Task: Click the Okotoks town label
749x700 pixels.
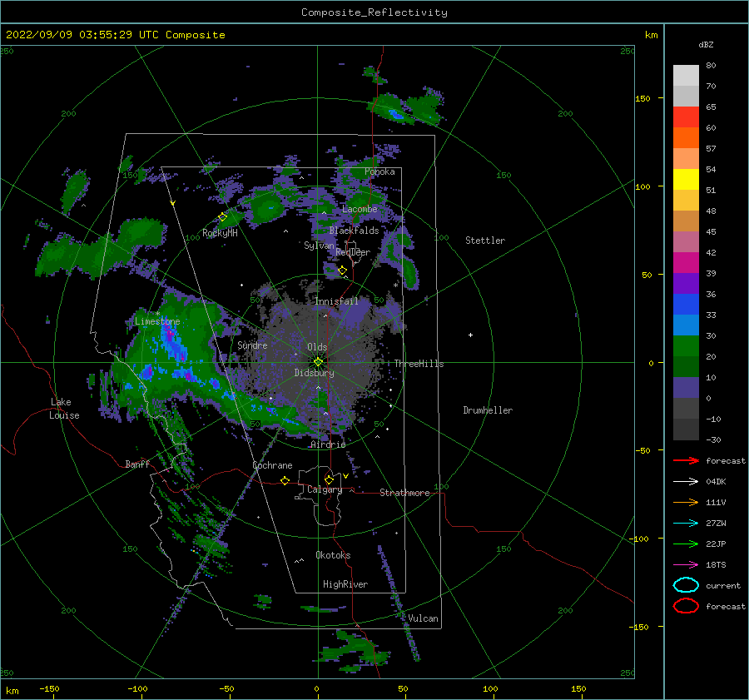Action: coord(333,555)
